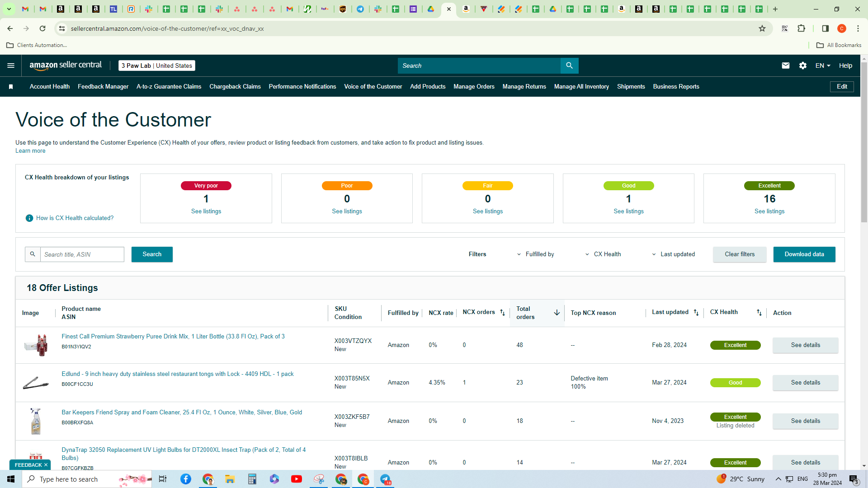Open Chargeback Claims menu item

point(235,87)
